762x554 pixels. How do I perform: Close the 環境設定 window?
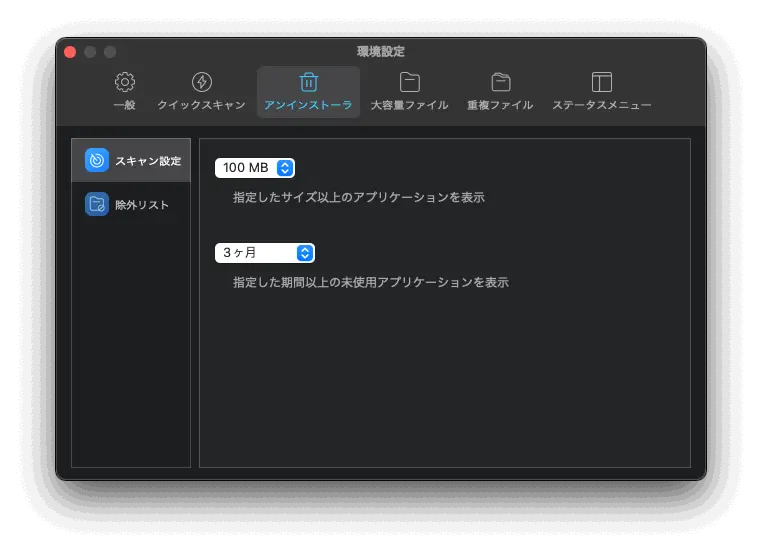(x=70, y=52)
